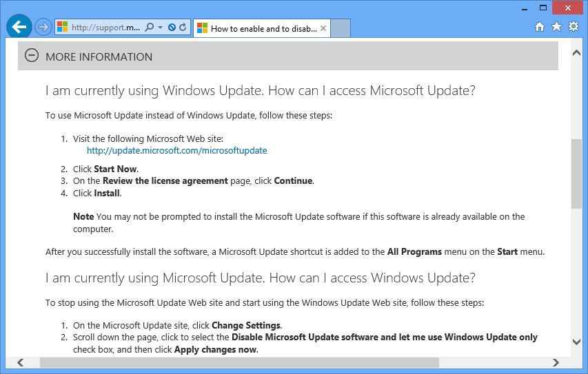This screenshot has height=374, width=588.
Task: Go to the Home page icon
Action: click(540, 27)
